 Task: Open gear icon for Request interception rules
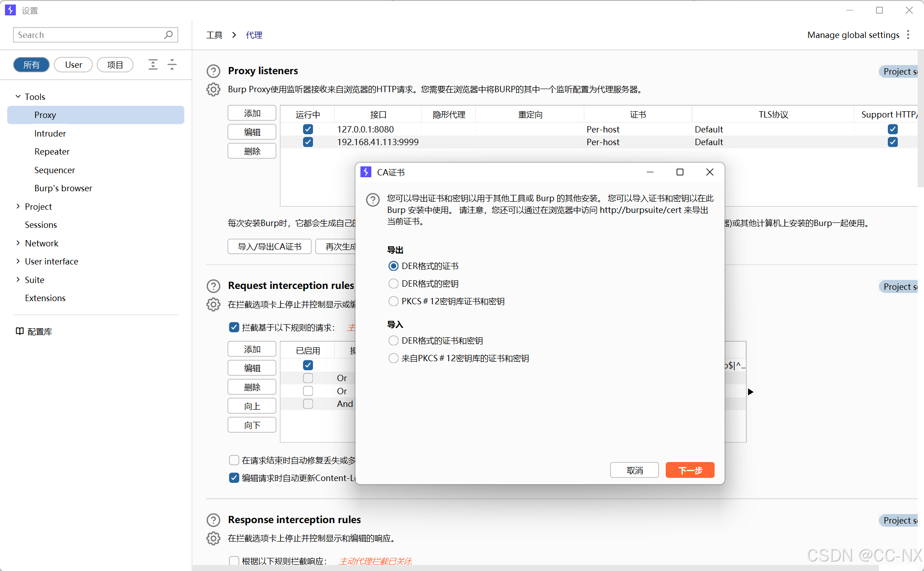pos(213,304)
